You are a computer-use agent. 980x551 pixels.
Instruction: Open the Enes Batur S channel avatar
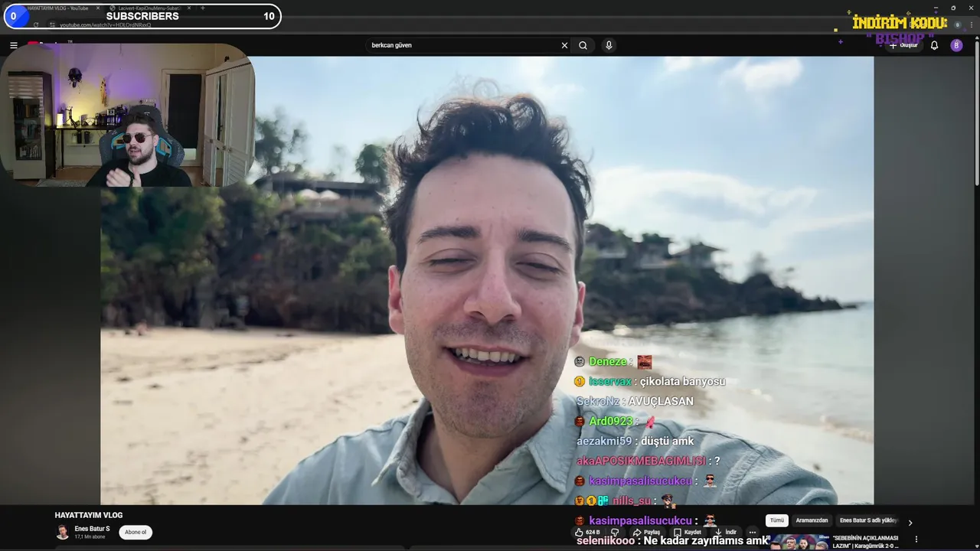tap(62, 532)
